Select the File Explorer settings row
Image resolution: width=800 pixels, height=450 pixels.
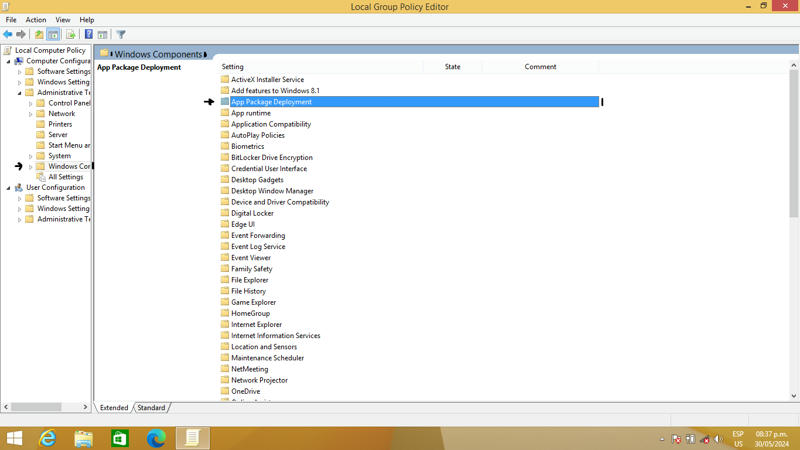coord(410,280)
